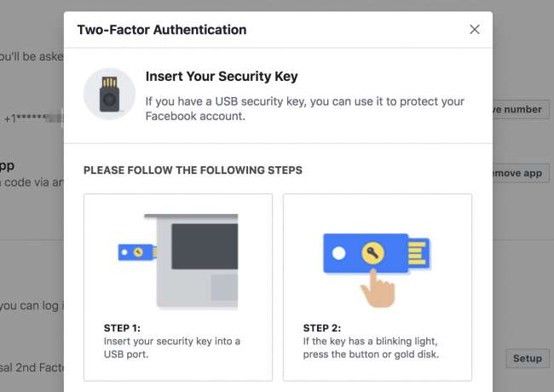Click the white blinking light on the key
This screenshot has height=392, width=554.
(x=339, y=253)
